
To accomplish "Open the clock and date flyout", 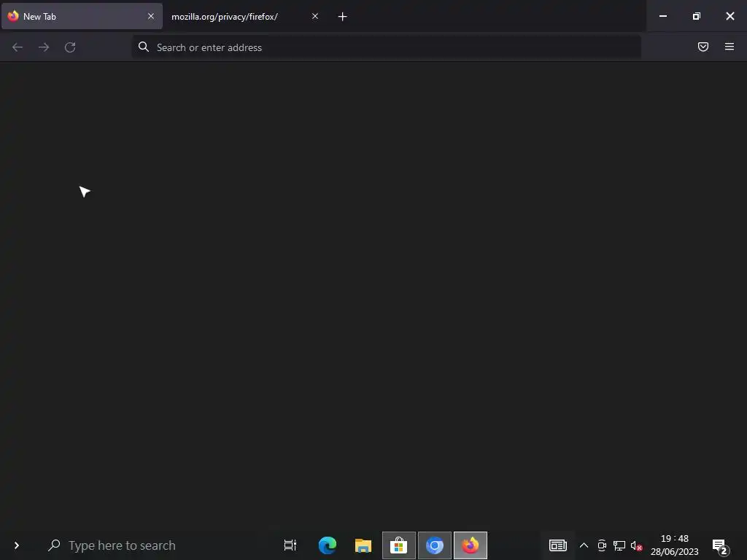I will click(675, 545).
